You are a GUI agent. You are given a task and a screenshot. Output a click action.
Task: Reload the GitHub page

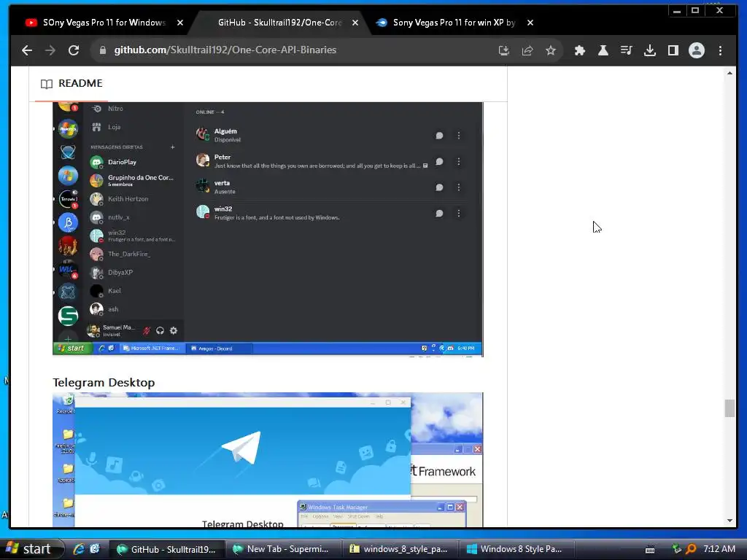click(74, 50)
